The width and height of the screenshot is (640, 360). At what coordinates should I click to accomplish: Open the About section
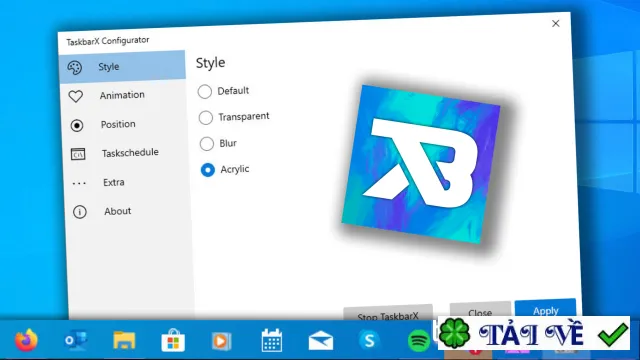tap(127, 211)
